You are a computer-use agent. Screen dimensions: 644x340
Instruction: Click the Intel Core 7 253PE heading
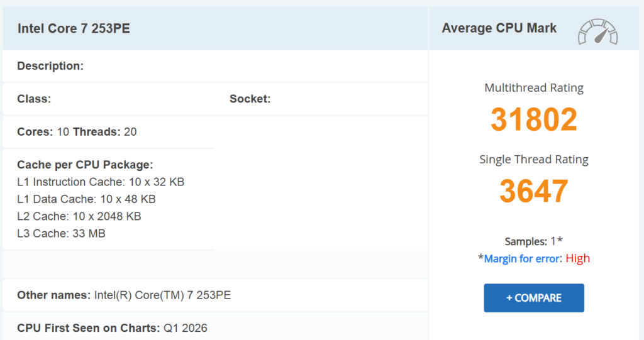click(74, 28)
